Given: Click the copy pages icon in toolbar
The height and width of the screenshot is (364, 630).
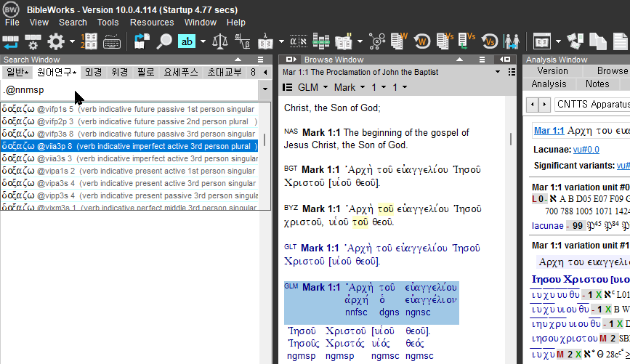Looking at the screenshot, I should click(x=598, y=41).
